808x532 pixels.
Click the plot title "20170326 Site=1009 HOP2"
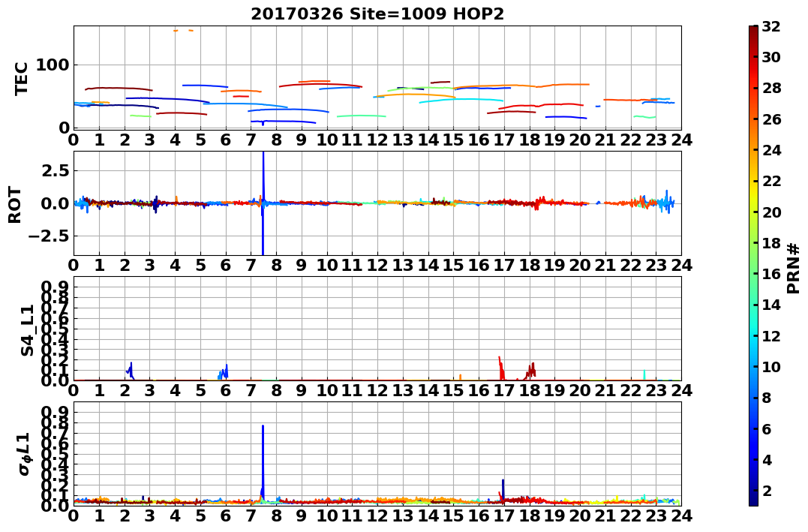pyautogui.click(x=377, y=14)
